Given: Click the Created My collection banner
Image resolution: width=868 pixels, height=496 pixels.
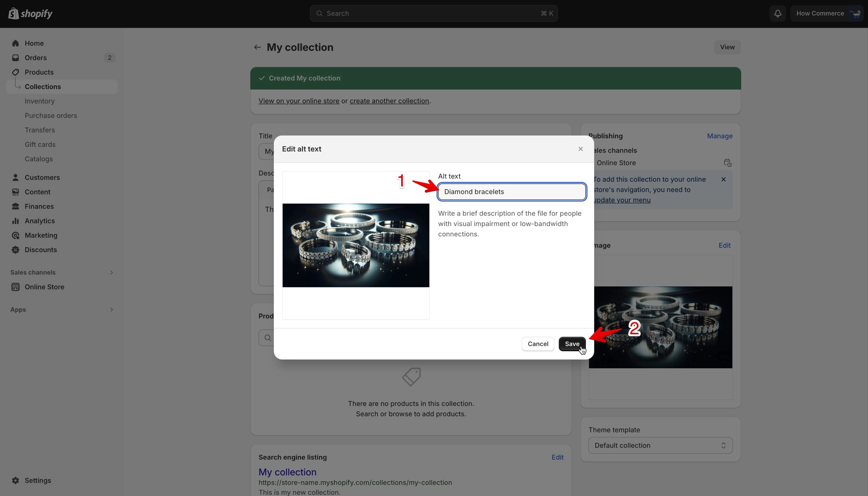Looking at the screenshot, I should [x=495, y=78].
